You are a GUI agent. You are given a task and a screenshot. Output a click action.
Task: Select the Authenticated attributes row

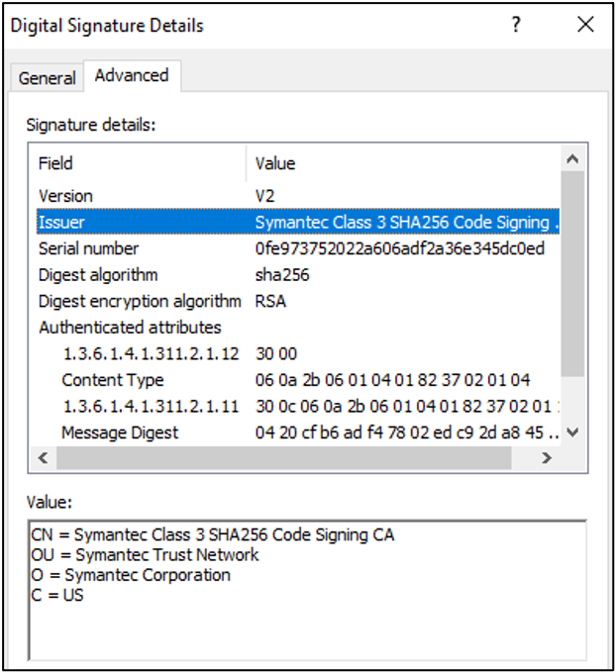298,328
